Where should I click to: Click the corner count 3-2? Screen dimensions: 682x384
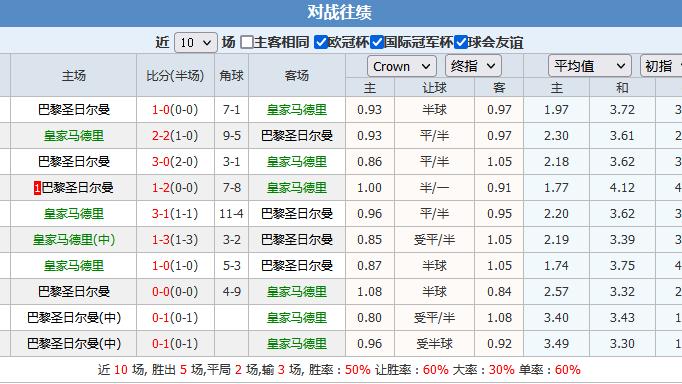point(231,240)
